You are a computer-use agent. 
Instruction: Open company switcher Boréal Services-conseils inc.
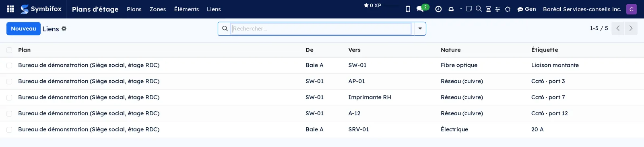[x=582, y=9]
